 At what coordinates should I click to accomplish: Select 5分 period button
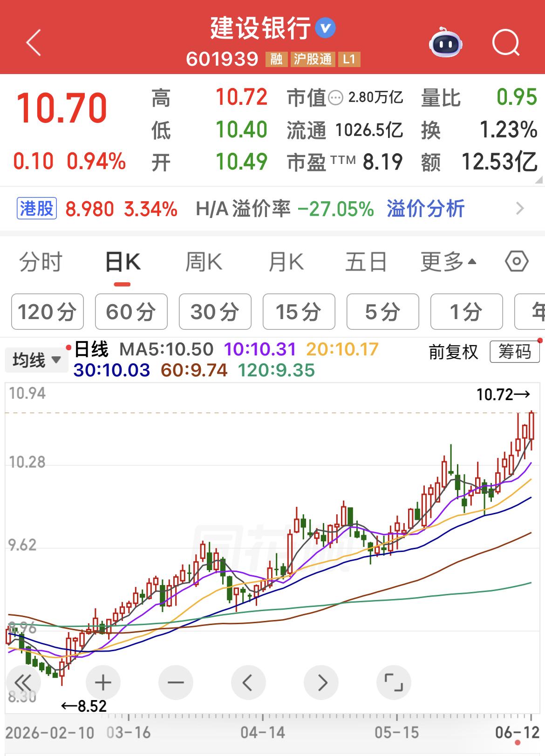tap(382, 312)
